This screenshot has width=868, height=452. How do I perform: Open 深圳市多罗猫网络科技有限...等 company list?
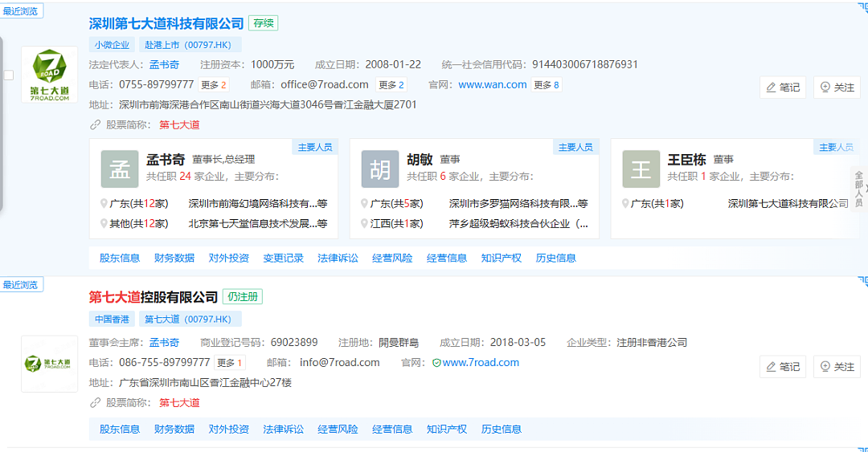pyautogui.click(x=518, y=204)
